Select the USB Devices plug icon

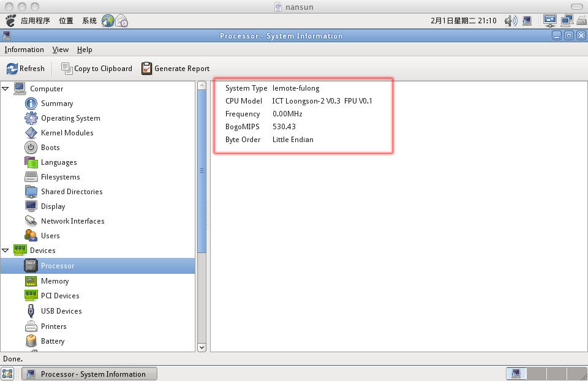tap(31, 311)
